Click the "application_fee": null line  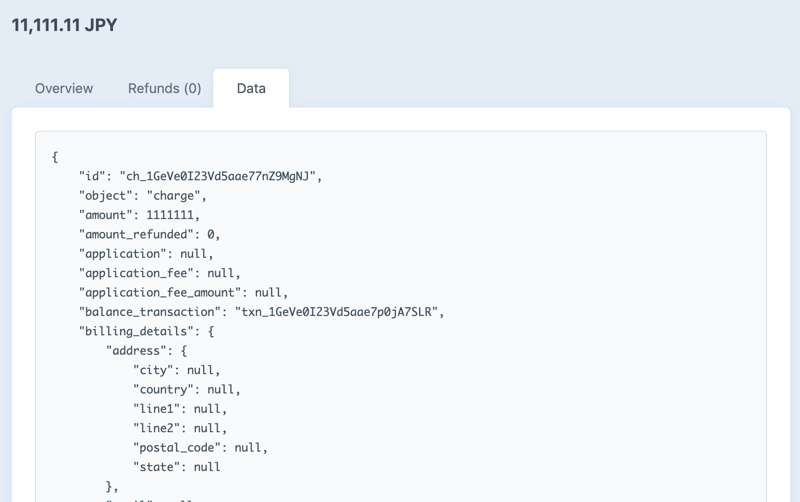click(160, 273)
